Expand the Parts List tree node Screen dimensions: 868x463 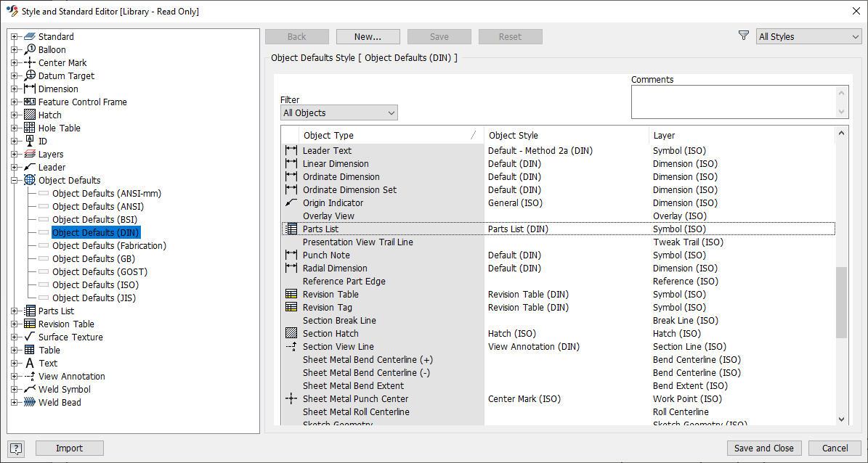[15, 311]
